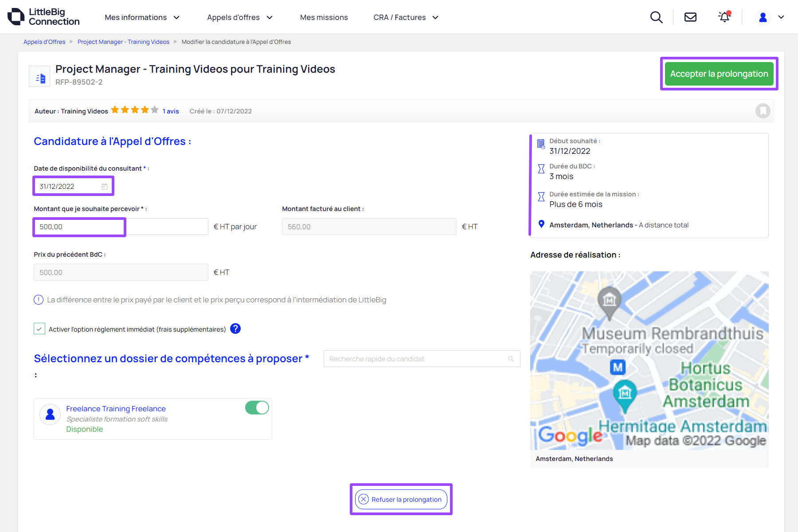Expand the CRA / Factures menu
This screenshot has height=532, width=798.
pyautogui.click(x=406, y=17)
